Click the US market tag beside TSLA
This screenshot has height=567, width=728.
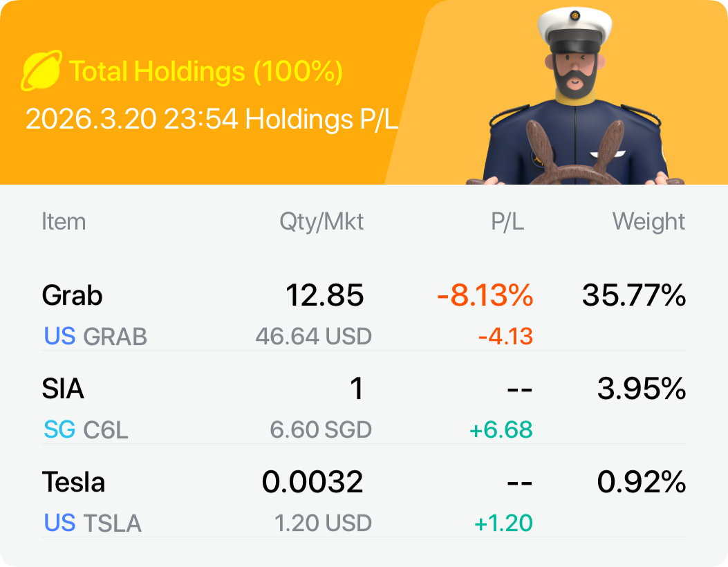point(59,523)
